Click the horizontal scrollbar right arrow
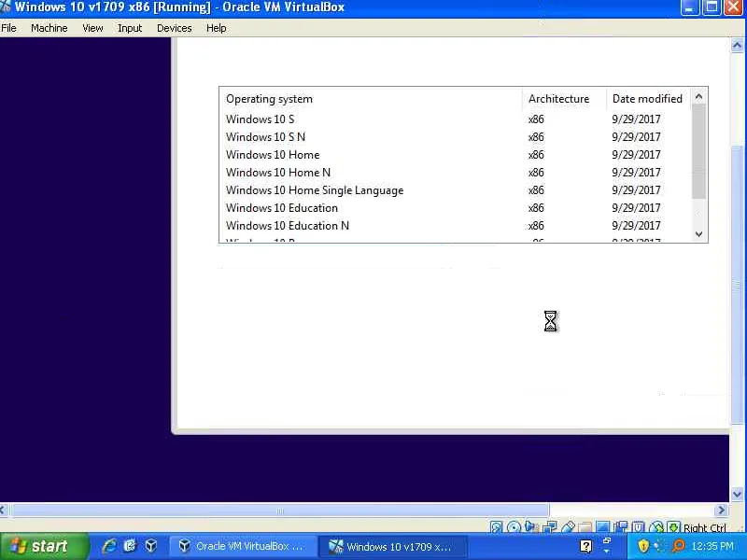 722,510
